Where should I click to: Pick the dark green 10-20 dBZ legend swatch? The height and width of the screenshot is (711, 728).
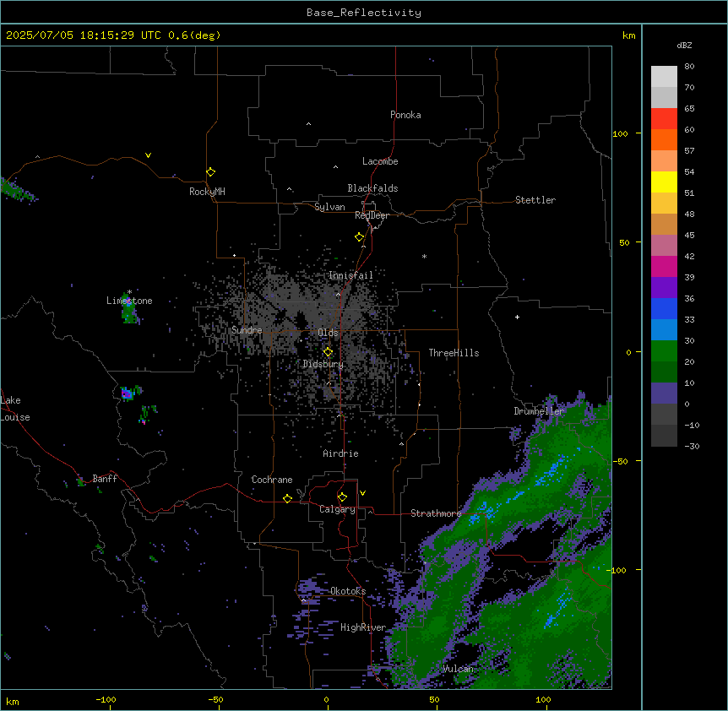pos(664,372)
